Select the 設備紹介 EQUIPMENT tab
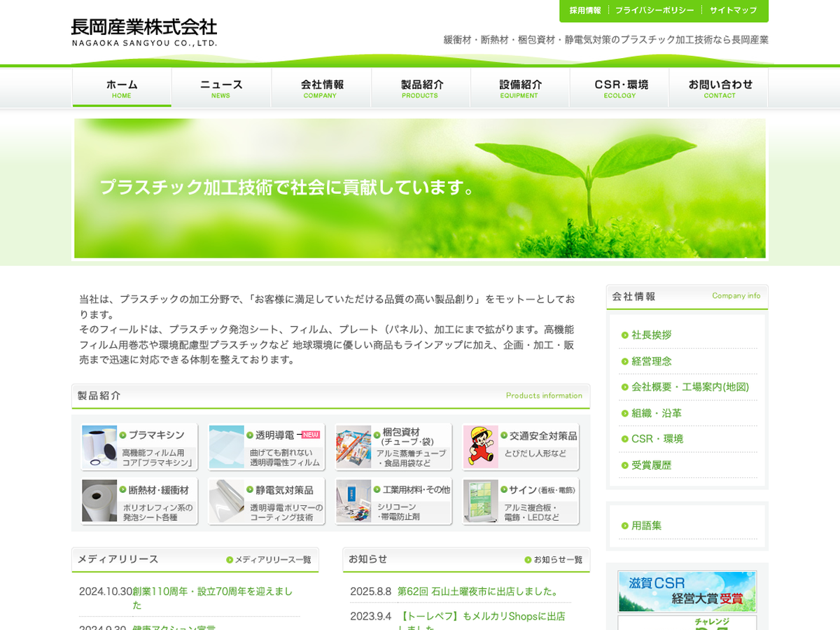The width and height of the screenshot is (840, 630). click(x=520, y=88)
